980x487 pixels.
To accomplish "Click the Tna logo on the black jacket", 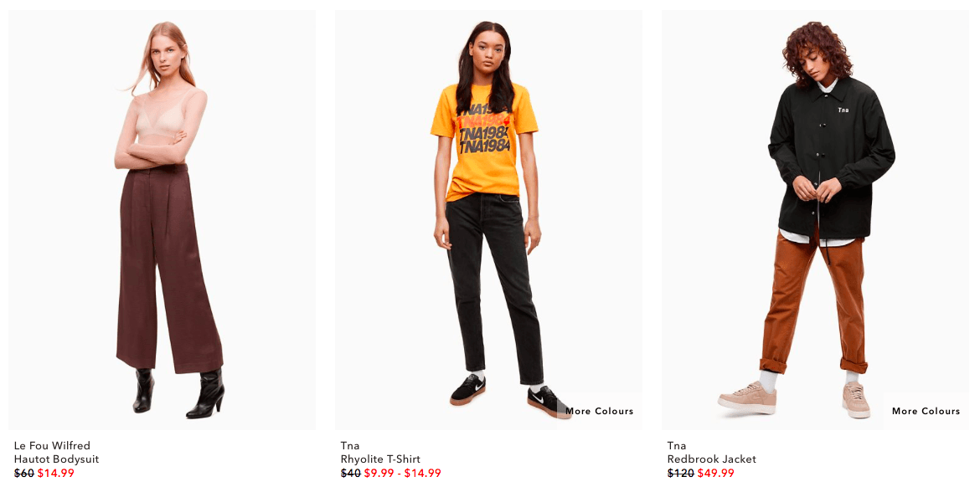I will pos(843,110).
